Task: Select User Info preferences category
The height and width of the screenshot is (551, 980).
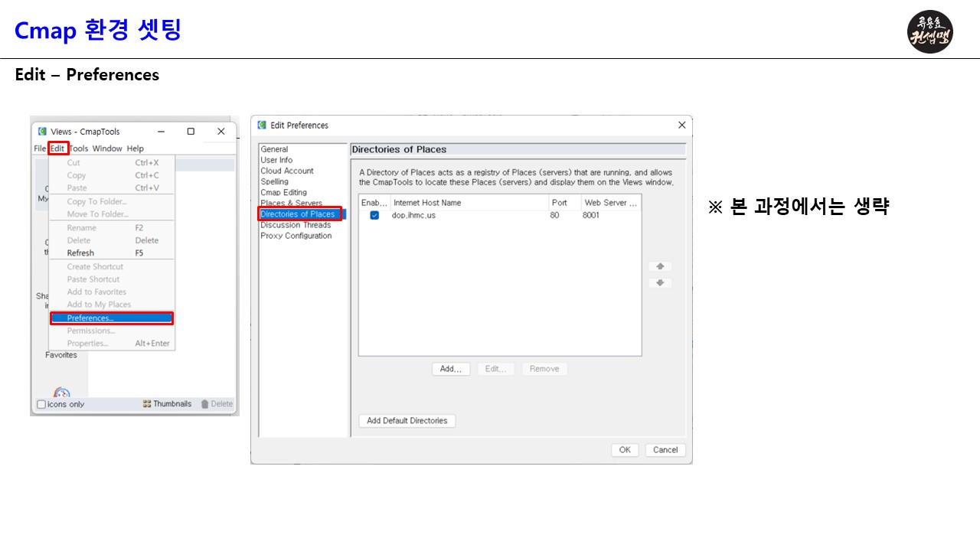Action: [x=276, y=160]
